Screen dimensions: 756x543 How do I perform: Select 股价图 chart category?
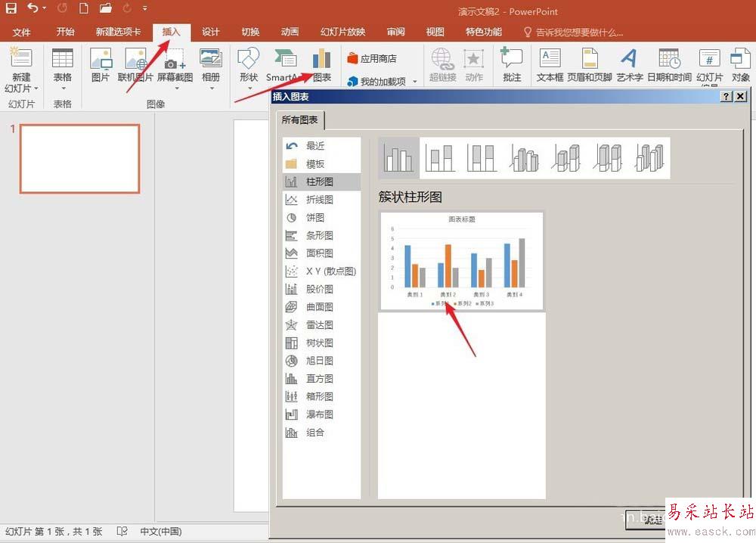[320, 289]
